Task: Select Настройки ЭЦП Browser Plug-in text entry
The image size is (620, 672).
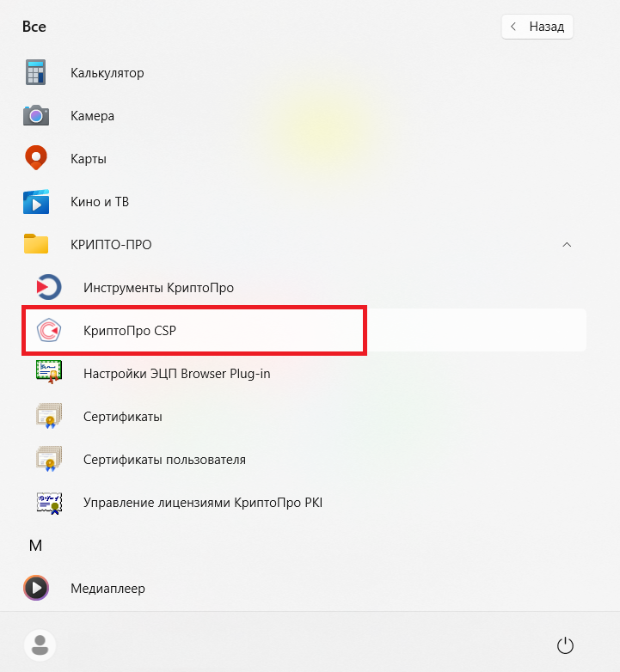Action: coord(176,374)
